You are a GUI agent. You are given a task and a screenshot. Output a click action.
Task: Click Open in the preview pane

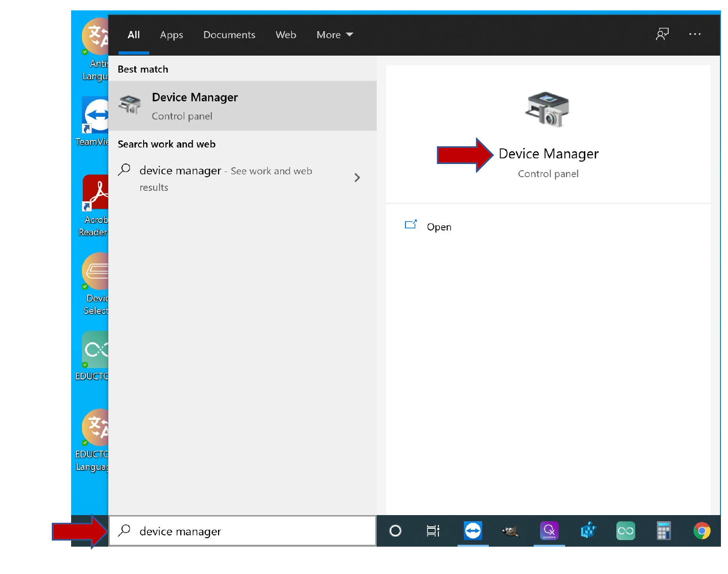[x=438, y=227]
